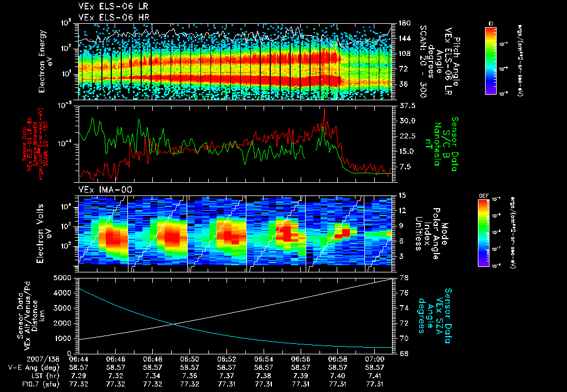This screenshot has height=392, width=567.
Task: Select the red "Energy Intensity" axis label
Action: (x=35, y=144)
